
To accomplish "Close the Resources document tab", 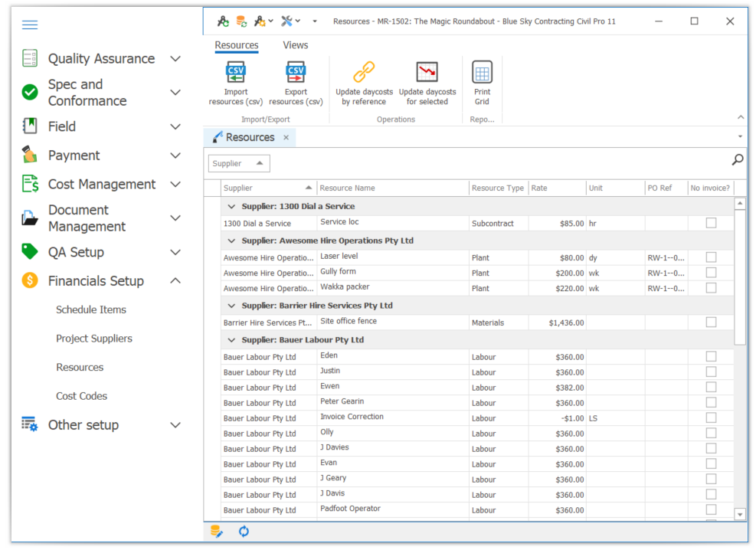I will [x=286, y=138].
